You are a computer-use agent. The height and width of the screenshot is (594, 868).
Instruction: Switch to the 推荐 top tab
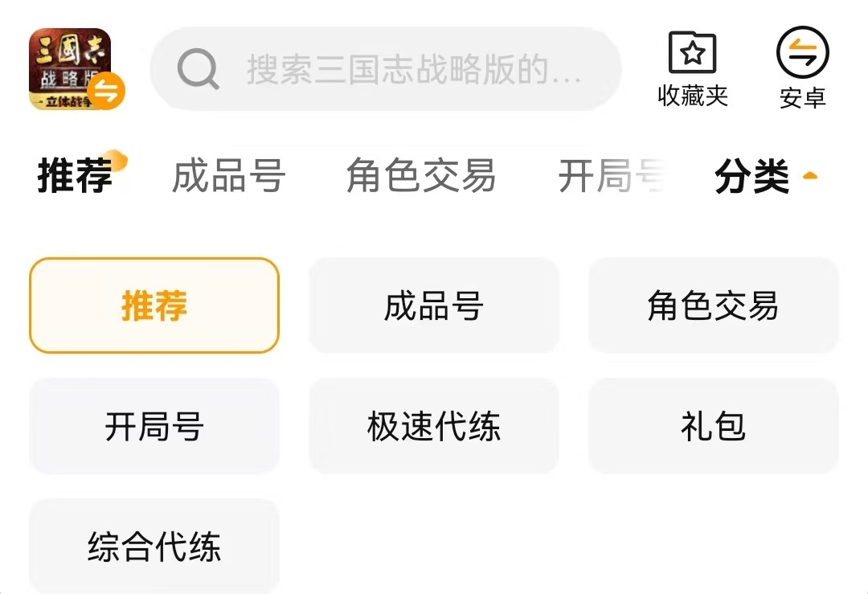[x=75, y=176]
